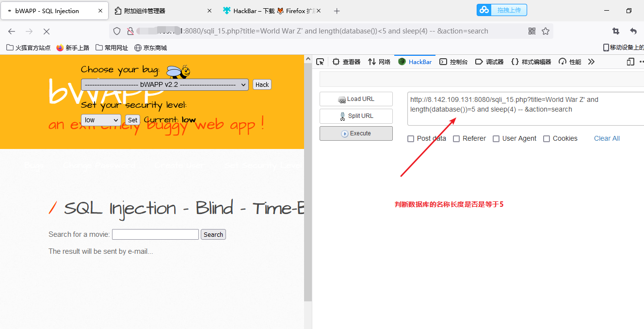The image size is (644, 329).
Task: Open new tab with plus button
Action: pyautogui.click(x=337, y=11)
